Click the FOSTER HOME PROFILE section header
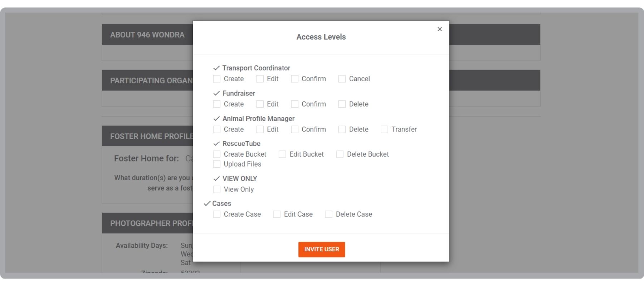Screen dimensions: 644x286 [x=147, y=136]
